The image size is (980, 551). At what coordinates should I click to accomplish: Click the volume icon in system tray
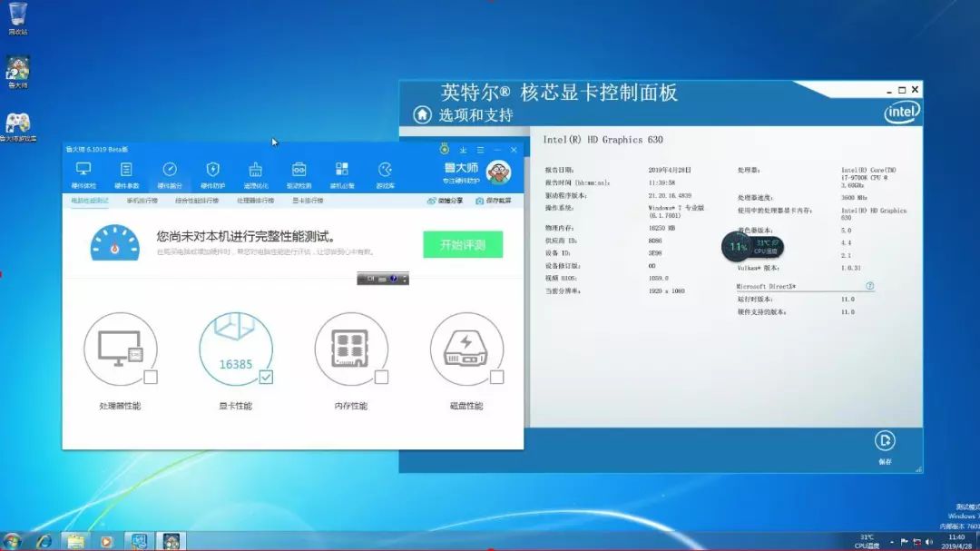[x=929, y=542]
